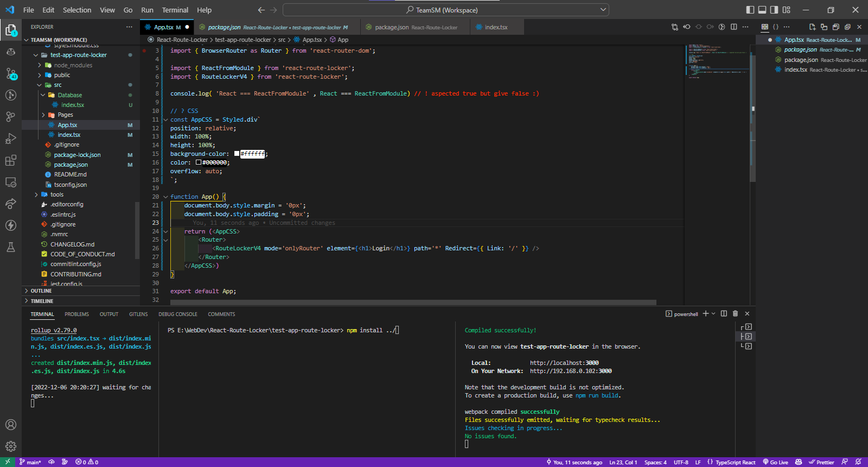This screenshot has height=467, width=868.
Task: Open the Explorer view in activity bar
Action: coord(11,30)
